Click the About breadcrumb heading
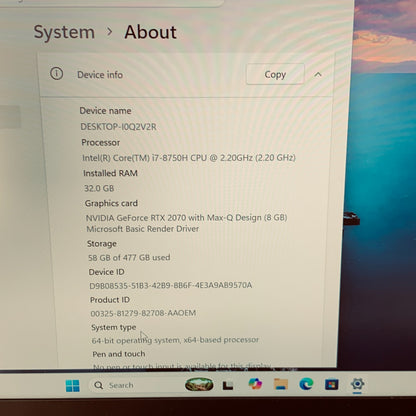Image resolution: width=416 pixels, height=416 pixels. [x=150, y=32]
